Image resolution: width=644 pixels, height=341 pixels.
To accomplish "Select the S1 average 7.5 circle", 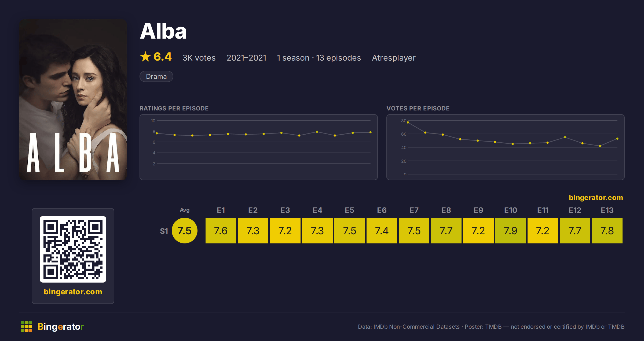I will click(x=185, y=231).
